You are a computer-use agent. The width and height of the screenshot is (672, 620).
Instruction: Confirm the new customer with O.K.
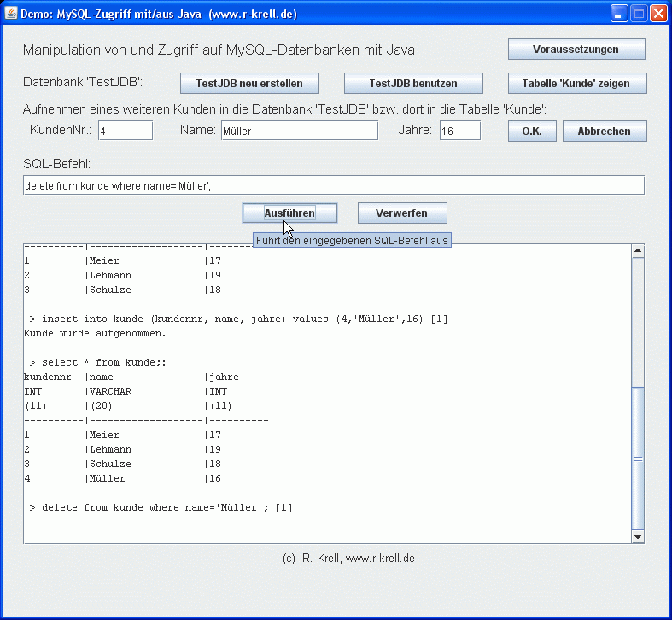(532, 132)
